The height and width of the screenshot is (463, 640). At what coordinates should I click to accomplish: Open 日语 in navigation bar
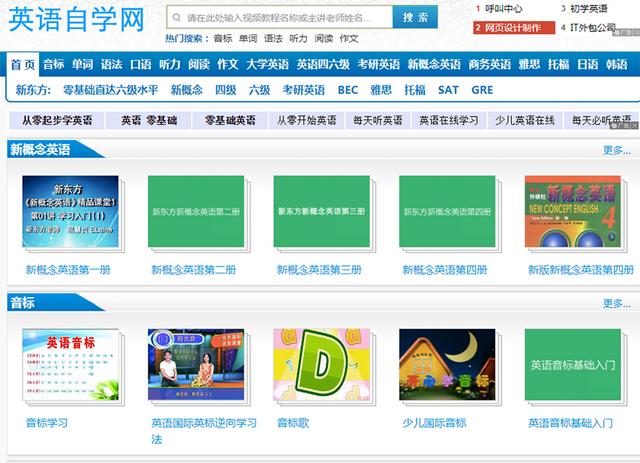coord(587,65)
